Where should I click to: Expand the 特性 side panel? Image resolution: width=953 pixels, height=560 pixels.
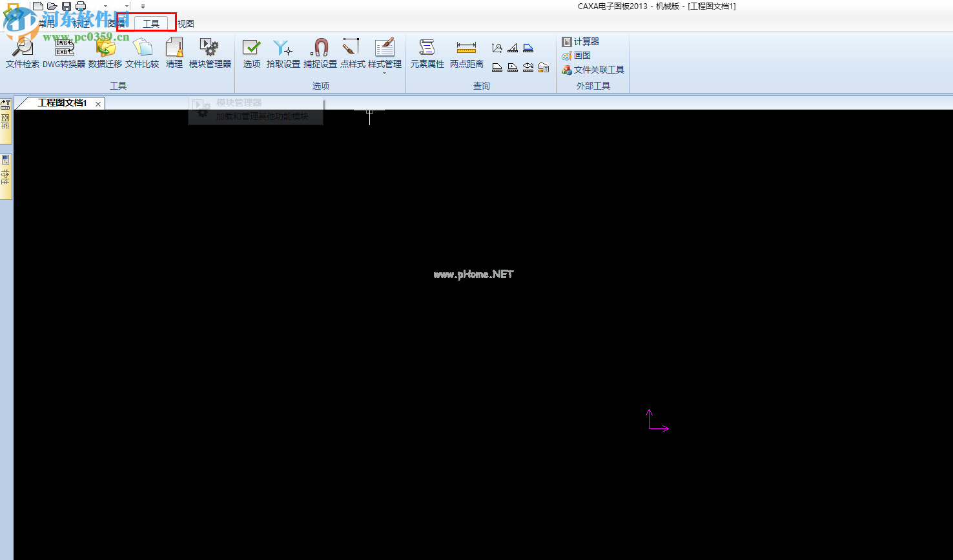click(6, 176)
